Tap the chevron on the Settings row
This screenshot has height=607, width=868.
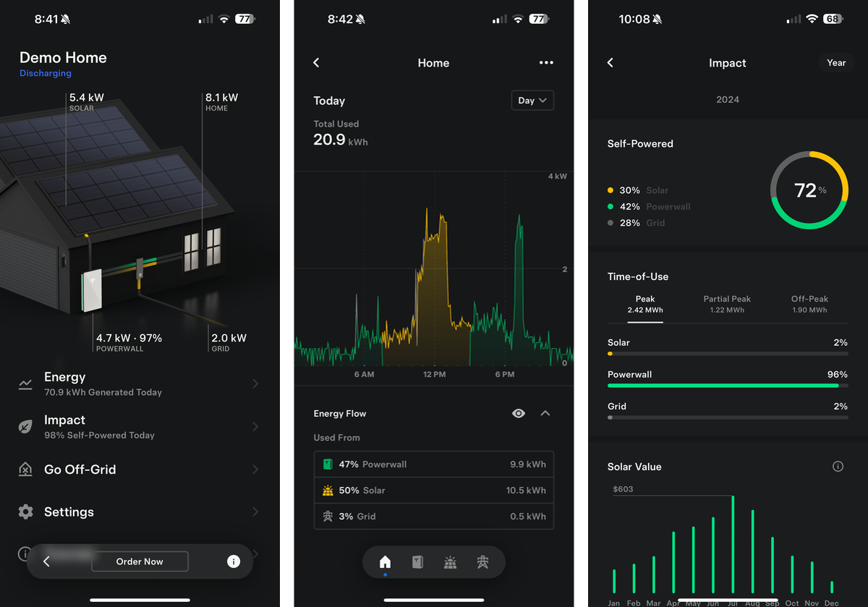[255, 512]
